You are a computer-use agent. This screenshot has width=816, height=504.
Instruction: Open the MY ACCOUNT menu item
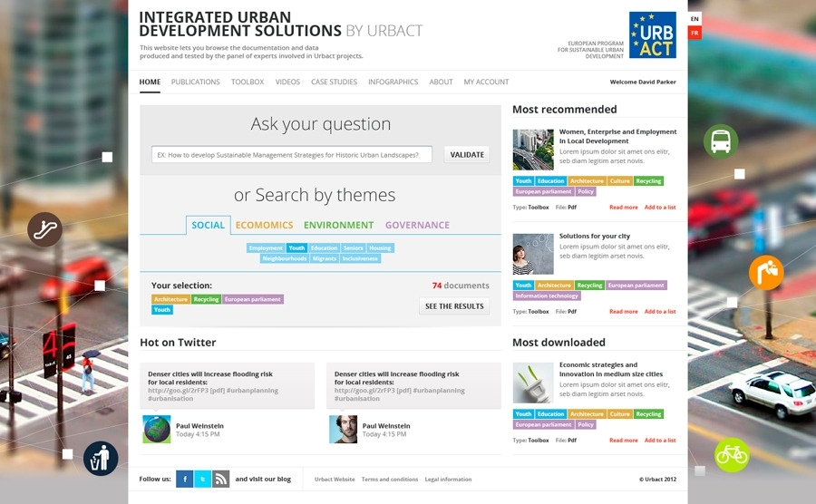point(486,82)
